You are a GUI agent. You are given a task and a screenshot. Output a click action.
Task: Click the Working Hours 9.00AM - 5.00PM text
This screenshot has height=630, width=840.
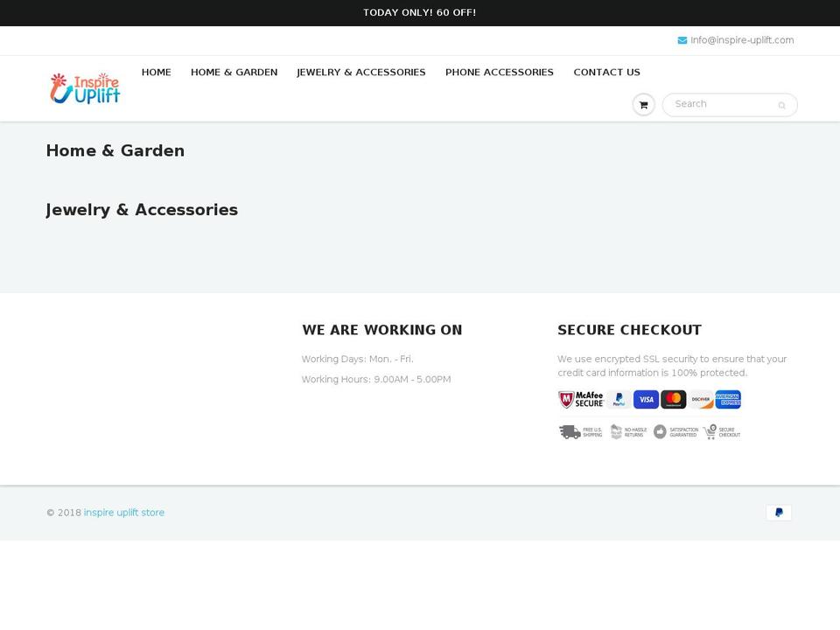click(x=376, y=379)
